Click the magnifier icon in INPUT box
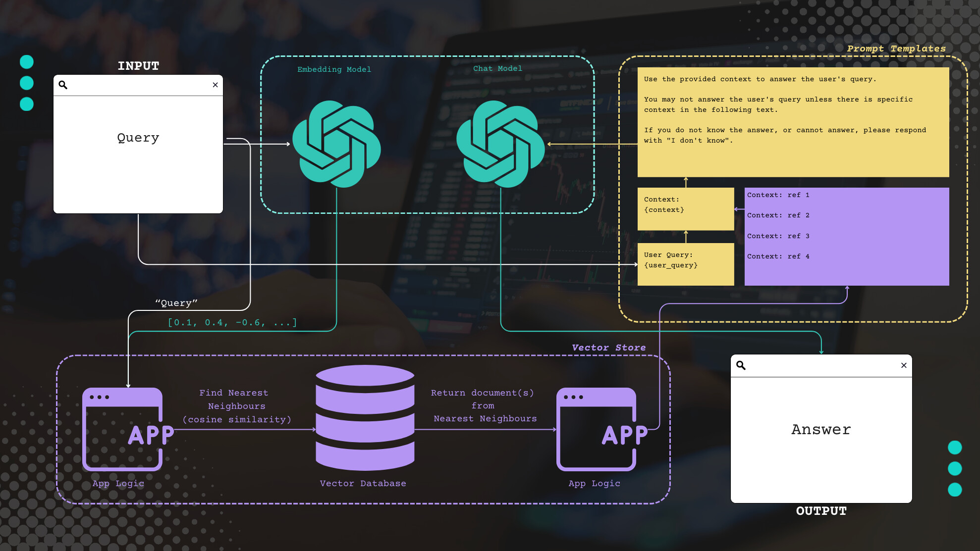This screenshot has height=551, width=980. 63,85
